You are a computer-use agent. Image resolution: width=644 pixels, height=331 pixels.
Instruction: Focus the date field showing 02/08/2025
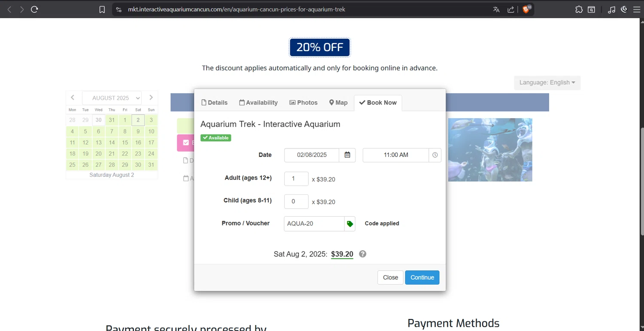312,155
